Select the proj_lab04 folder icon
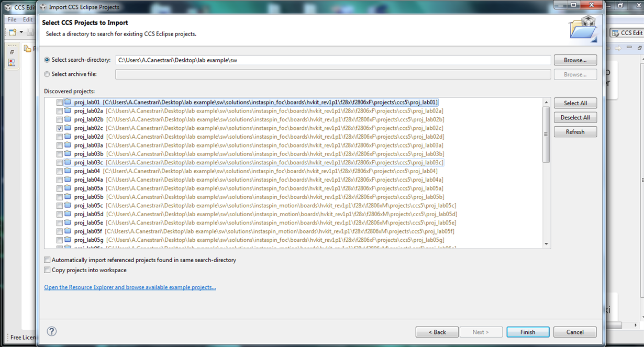This screenshot has width=644, height=347. coord(68,171)
